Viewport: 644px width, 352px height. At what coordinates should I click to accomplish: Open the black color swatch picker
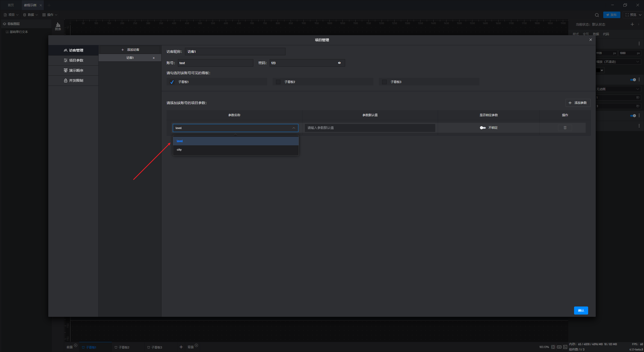600,70
